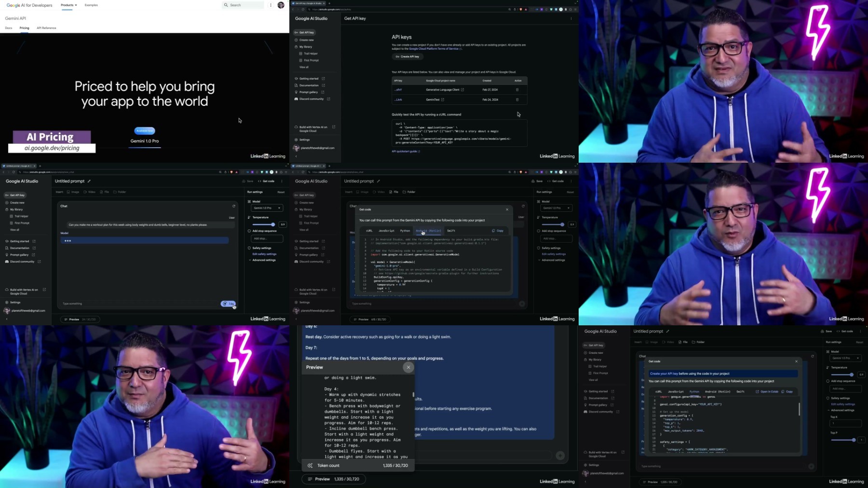Viewport: 868px width, 488px height.
Task: Insert Image in the running workout chat frame
Action: tap(73, 192)
